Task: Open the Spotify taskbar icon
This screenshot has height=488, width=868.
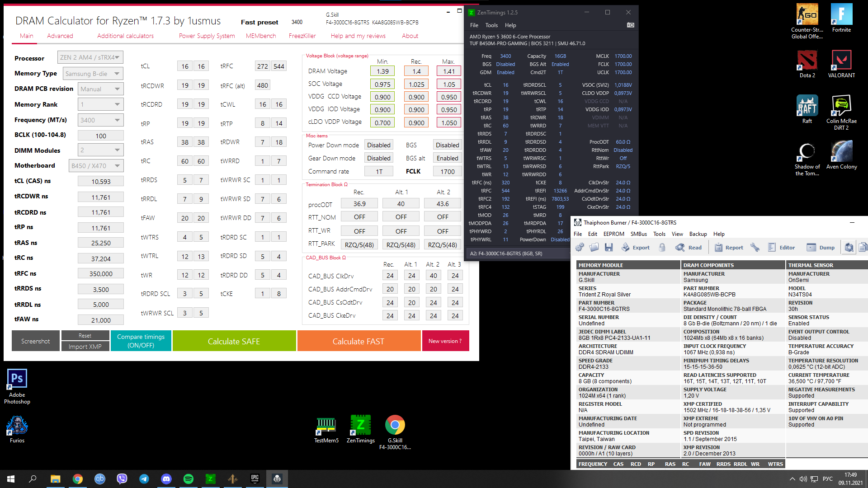Action: (x=189, y=479)
